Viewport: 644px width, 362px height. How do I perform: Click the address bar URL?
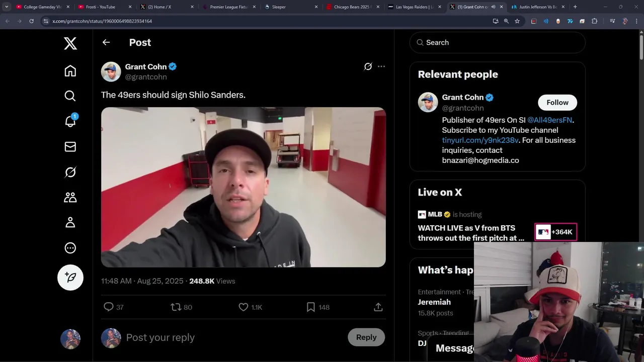(102, 21)
